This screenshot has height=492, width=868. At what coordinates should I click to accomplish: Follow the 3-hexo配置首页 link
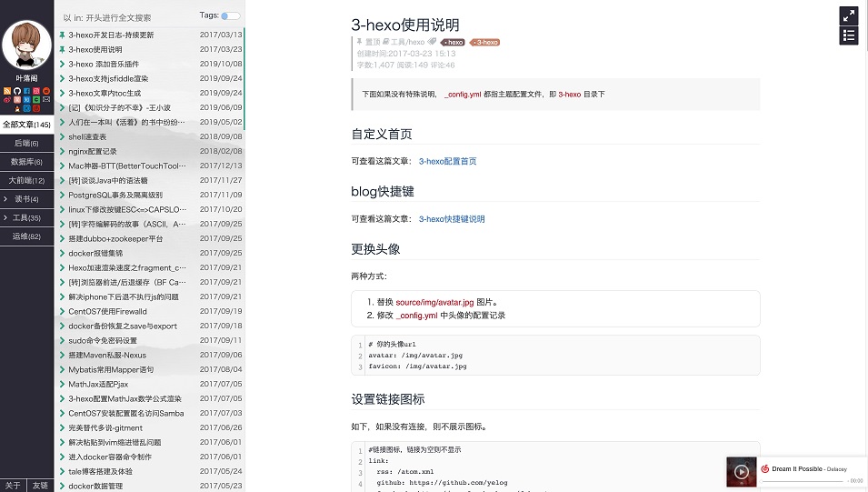tap(447, 161)
